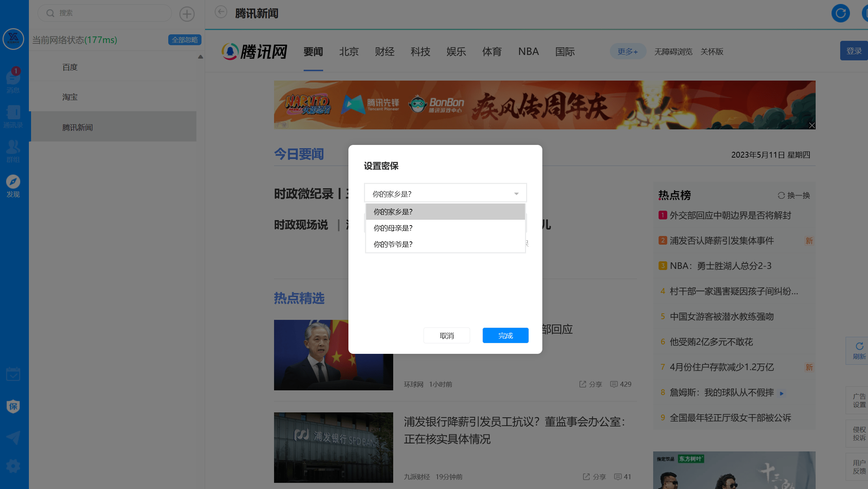
Task: Click the video play icon beside 詹姆斯 headline
Action: tap(781, 393)
